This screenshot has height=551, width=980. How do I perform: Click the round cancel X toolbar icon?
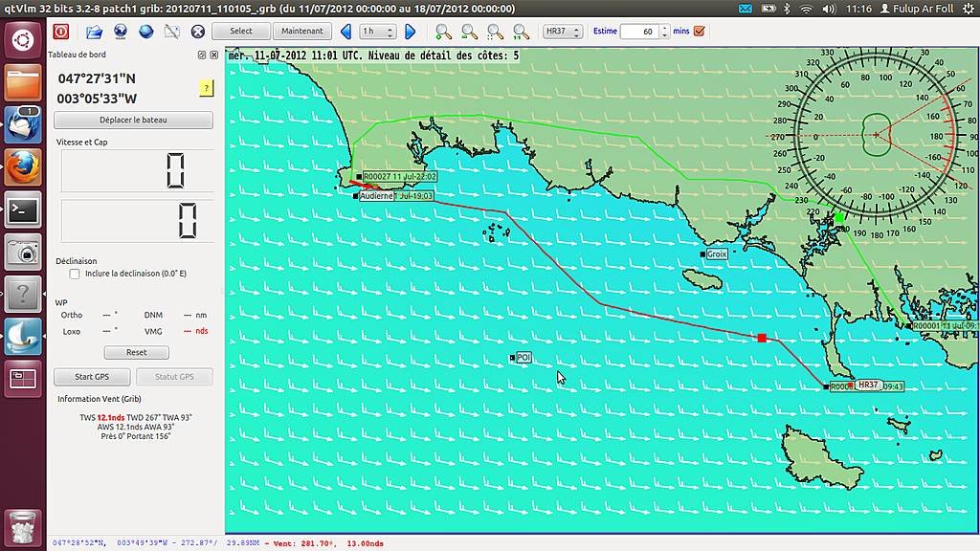tap(197, 32)
